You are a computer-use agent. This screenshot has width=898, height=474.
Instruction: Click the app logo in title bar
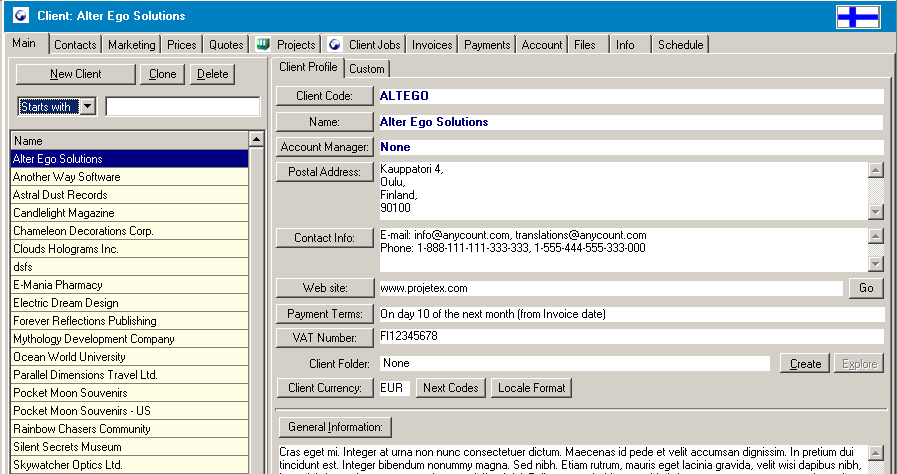point(19,17)
